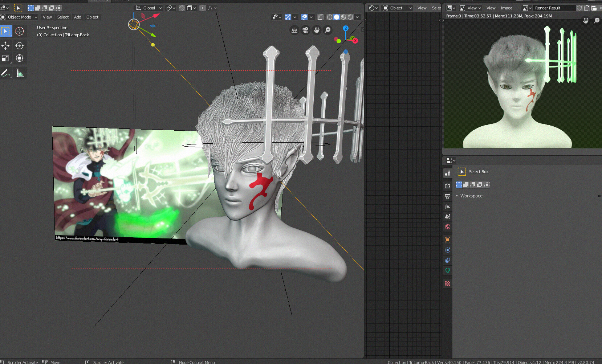Choose the Move tool

(6, 45)
